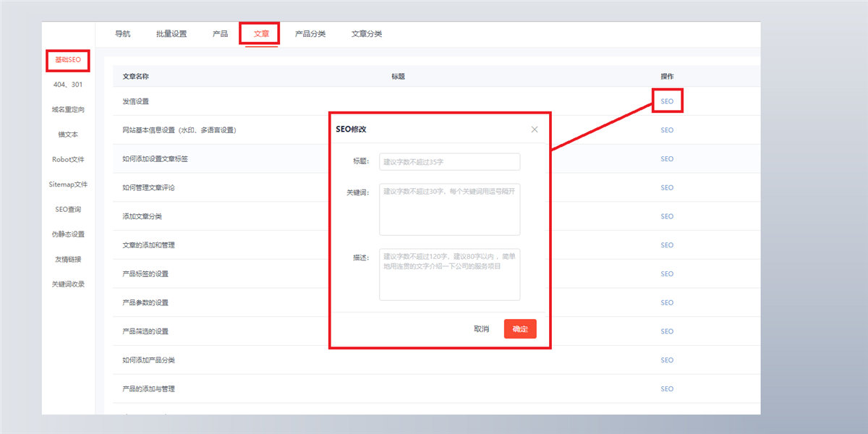Viewport: 868px width, 434px height.
Task: Click article name 产品筛选的设置
Action: coord(145,331)
